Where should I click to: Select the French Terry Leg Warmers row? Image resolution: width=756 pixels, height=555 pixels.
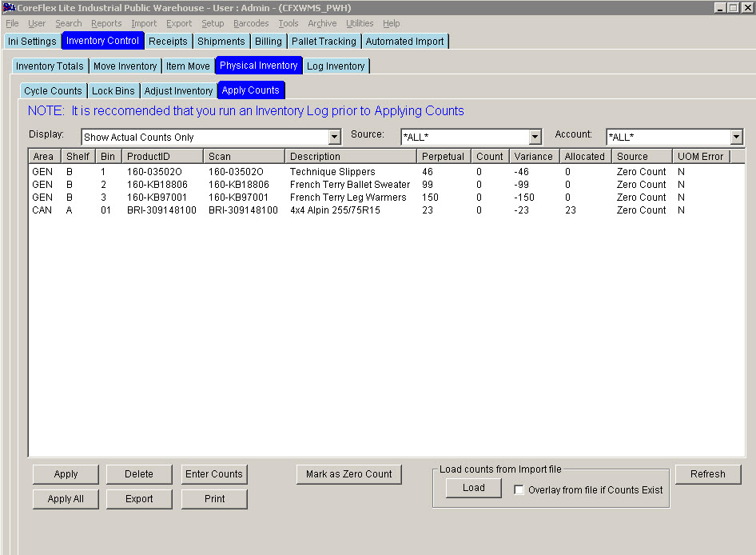pos(387,198)
